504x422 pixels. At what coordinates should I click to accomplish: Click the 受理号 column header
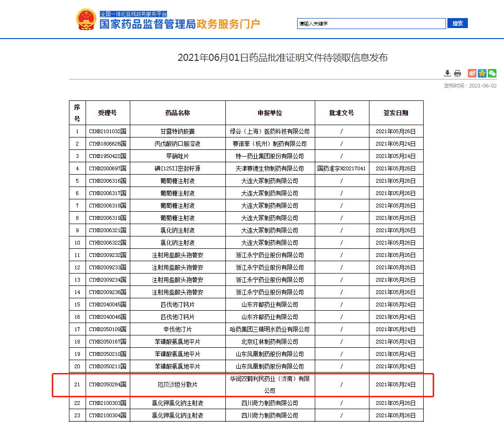pos(107,113)
